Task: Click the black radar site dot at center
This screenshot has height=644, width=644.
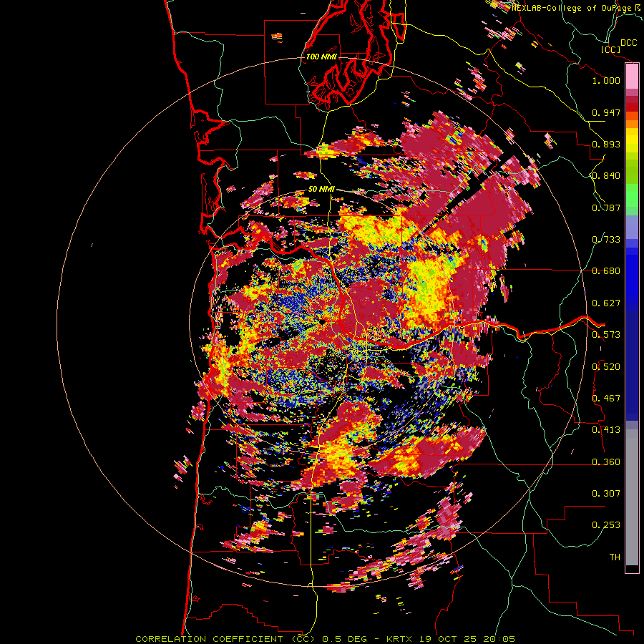Action: [x=323, y=323]
